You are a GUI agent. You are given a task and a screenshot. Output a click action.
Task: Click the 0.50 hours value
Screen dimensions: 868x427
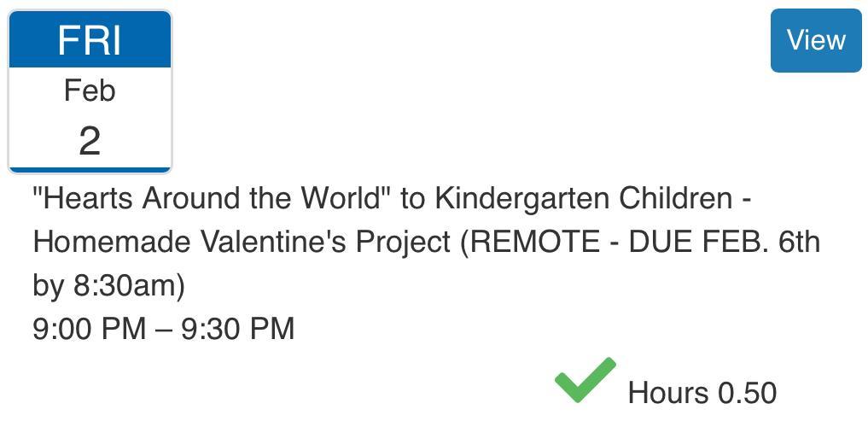tap(747, 393)
